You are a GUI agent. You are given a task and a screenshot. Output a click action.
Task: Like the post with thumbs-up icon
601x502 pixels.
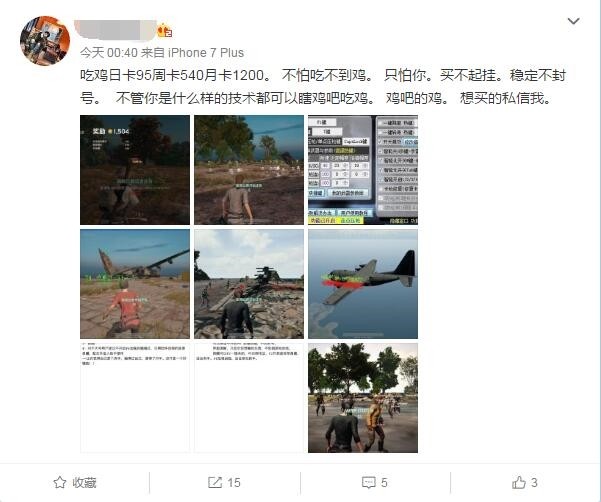[x=519, y=482]
